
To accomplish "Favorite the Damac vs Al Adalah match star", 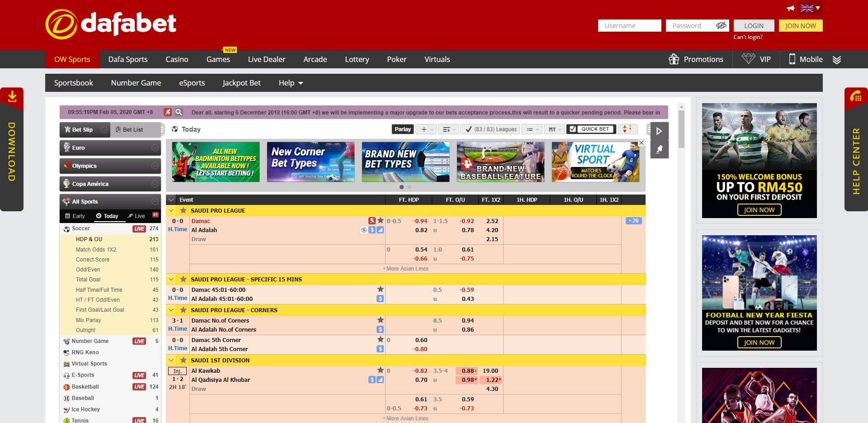I will [381, 220].
